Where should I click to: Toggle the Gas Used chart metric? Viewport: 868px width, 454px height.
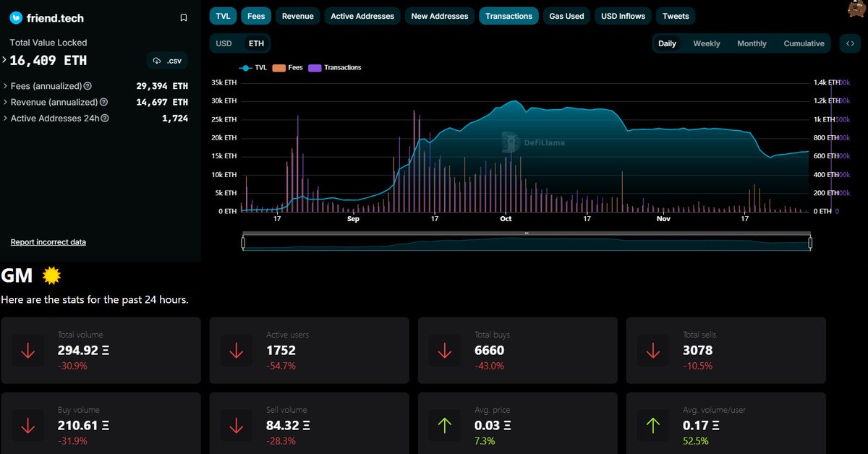pyautogui.click(x=566, y=16)
